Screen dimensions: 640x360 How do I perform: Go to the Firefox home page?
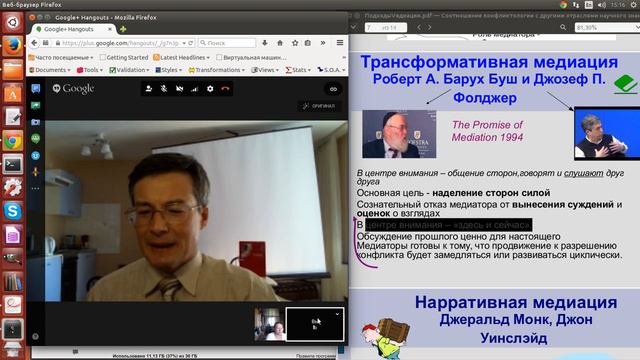(280, 43)
